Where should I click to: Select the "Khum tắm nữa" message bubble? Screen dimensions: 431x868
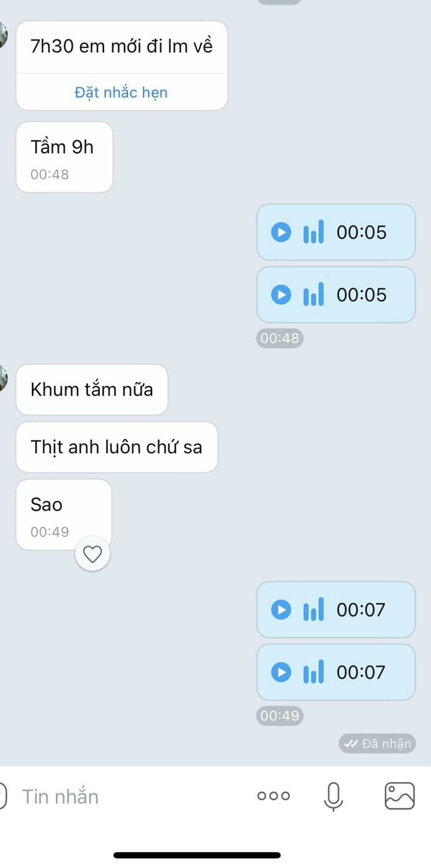coord(92,389)
